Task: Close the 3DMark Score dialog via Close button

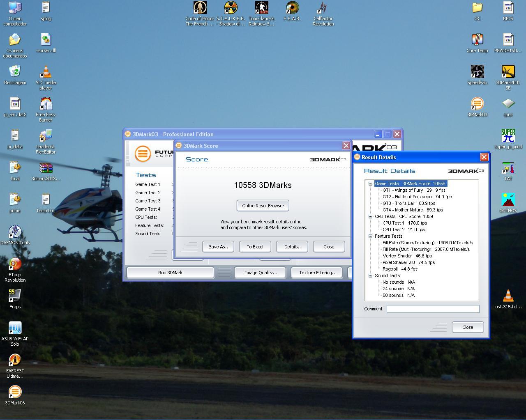Action: [329, 247]
